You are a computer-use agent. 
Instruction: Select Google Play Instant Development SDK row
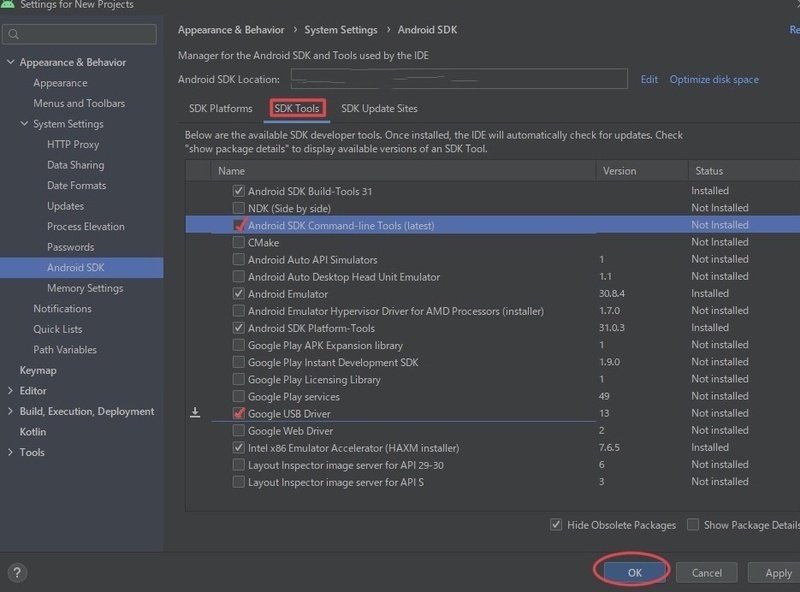click(x=492, y=362)
